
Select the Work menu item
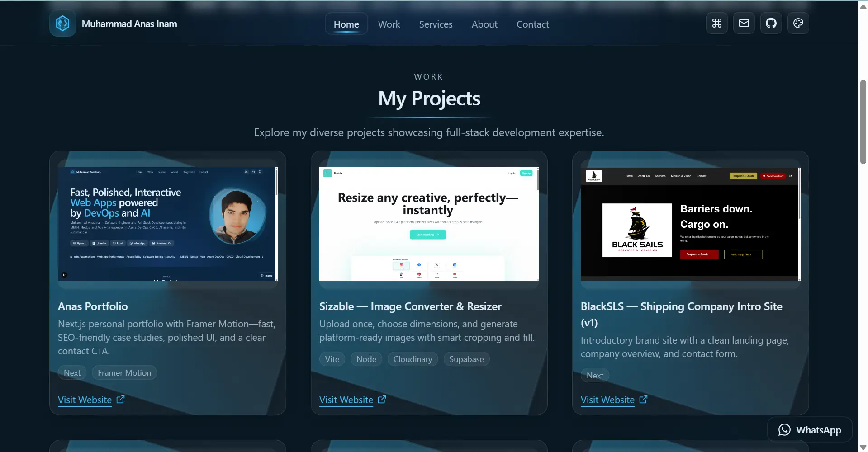tap(389, 24)
